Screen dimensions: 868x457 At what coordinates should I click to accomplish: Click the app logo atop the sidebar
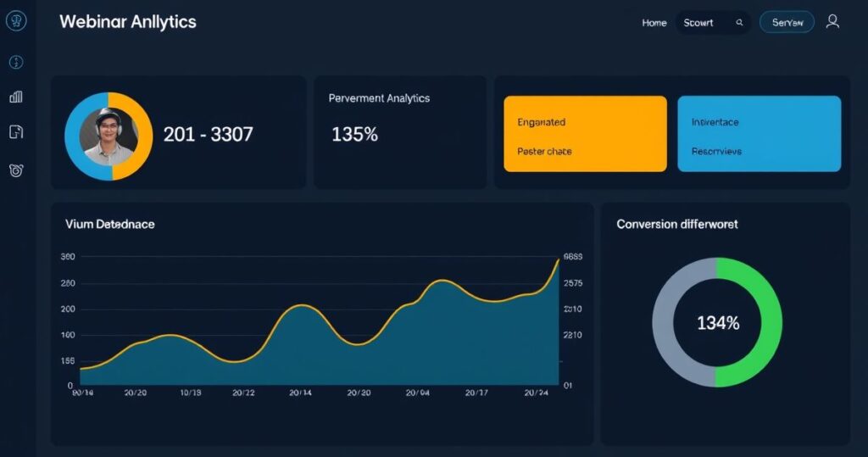16,22
